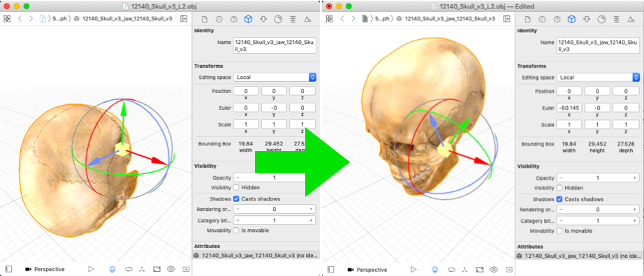The height and width of the screenshot is (276, 644).
Task: Open the Materials inspector icon in the Edited window
Action: pos(601,20)
